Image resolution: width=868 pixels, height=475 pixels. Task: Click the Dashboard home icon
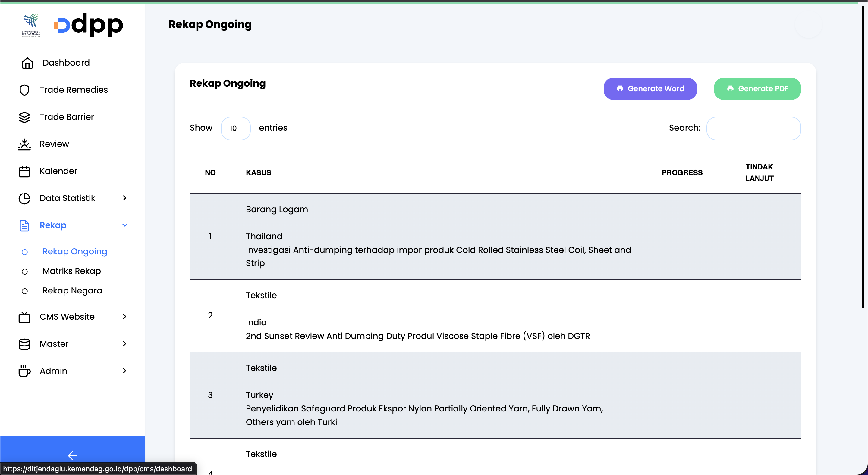[27, 63]
